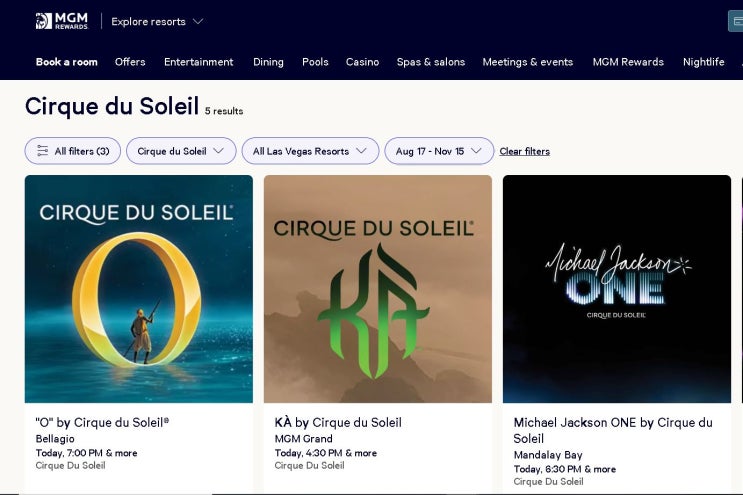Viewport: 743px width, 495px height.
Task: Open the Nightlife menu item
Action: point(703,62)
